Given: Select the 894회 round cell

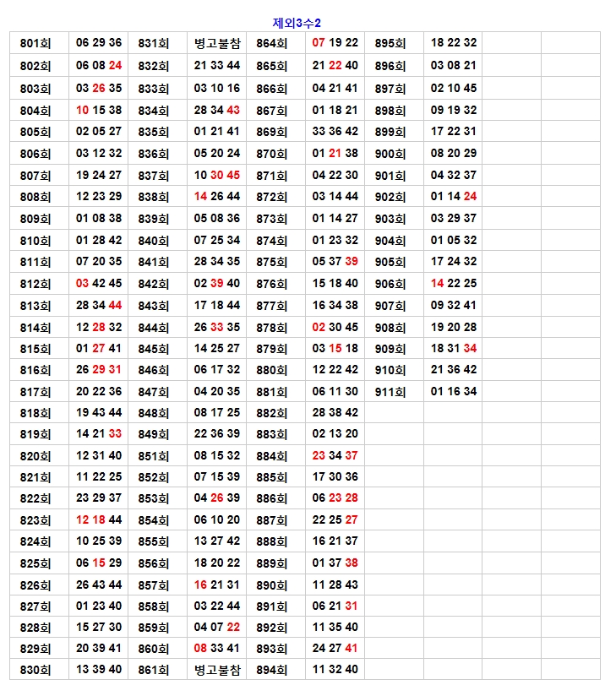Looking at the screenshot, I should 272,670.
